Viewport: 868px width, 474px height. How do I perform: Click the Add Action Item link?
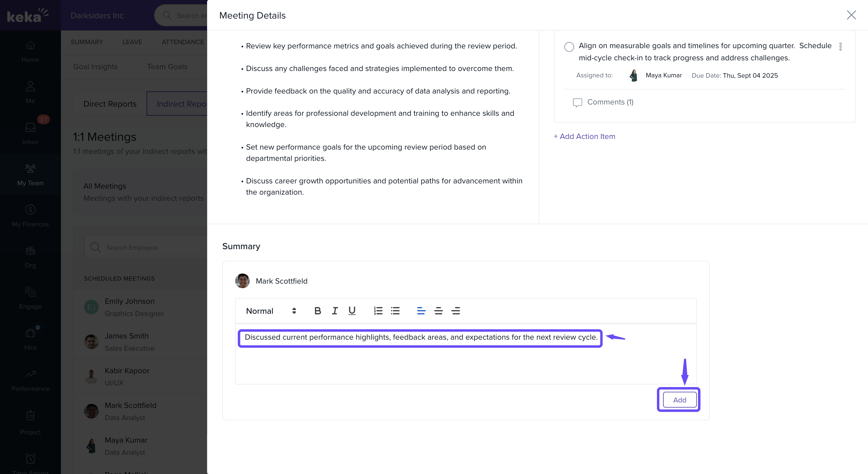585,136
